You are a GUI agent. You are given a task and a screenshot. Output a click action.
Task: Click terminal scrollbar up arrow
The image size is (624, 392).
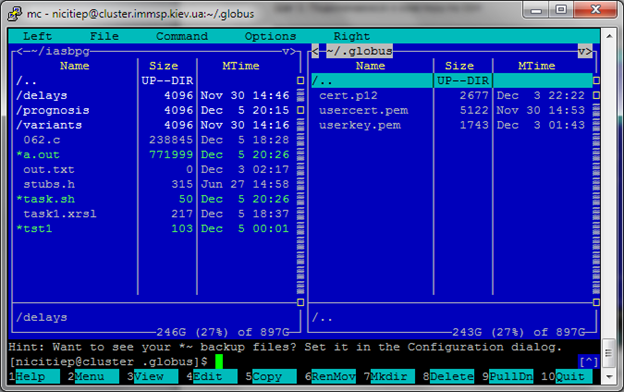(x=609, y=36)
